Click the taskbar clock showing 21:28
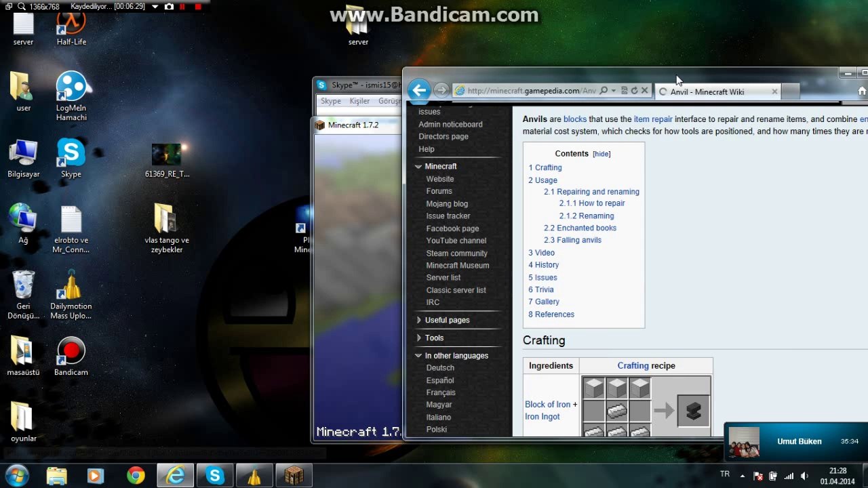 (x=837, y=476)
